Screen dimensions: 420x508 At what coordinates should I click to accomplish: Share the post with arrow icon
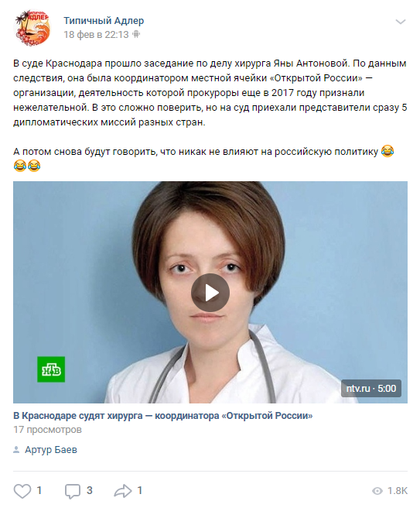[123, 491]
